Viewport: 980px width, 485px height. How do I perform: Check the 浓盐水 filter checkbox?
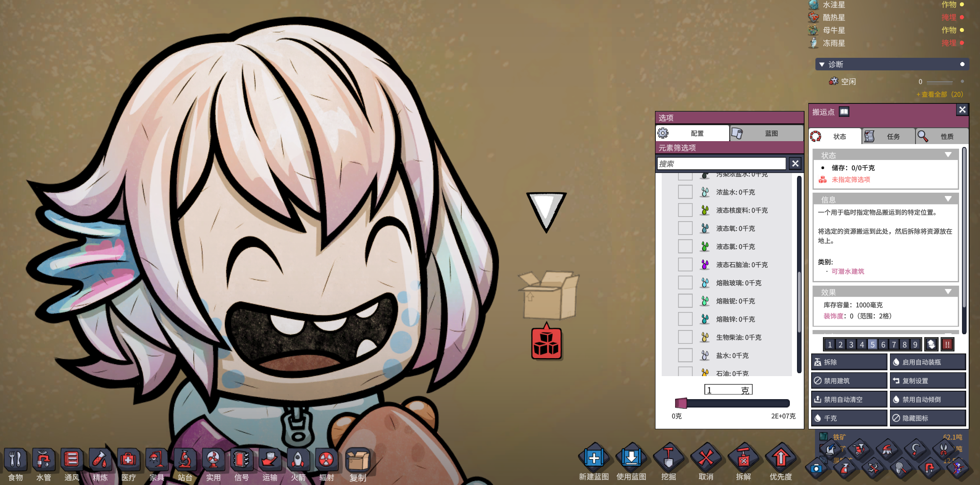coord(685,192)
